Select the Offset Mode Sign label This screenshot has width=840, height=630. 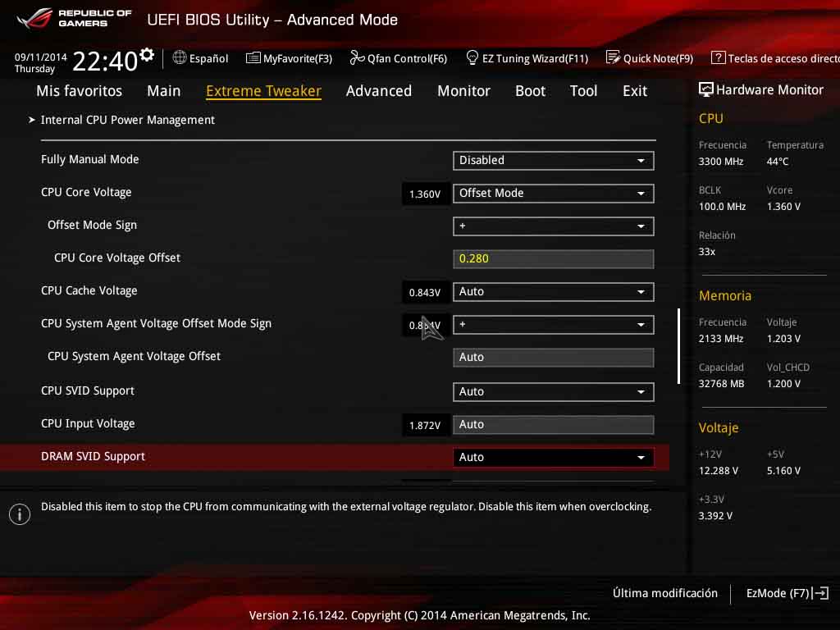tap(92, 225)
